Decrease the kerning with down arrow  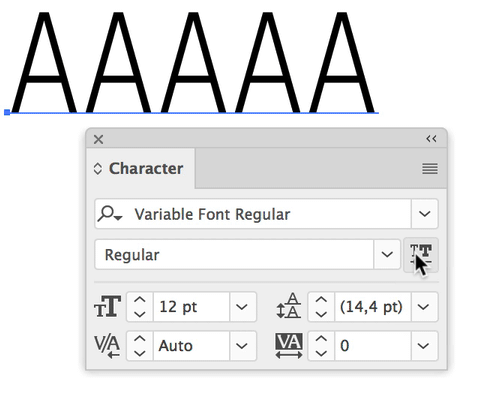(140, 353)
